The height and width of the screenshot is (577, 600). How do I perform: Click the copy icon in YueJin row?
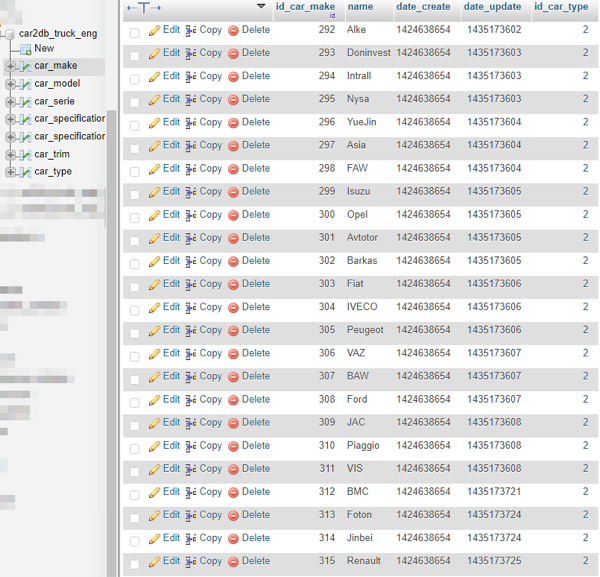[191, 123]
